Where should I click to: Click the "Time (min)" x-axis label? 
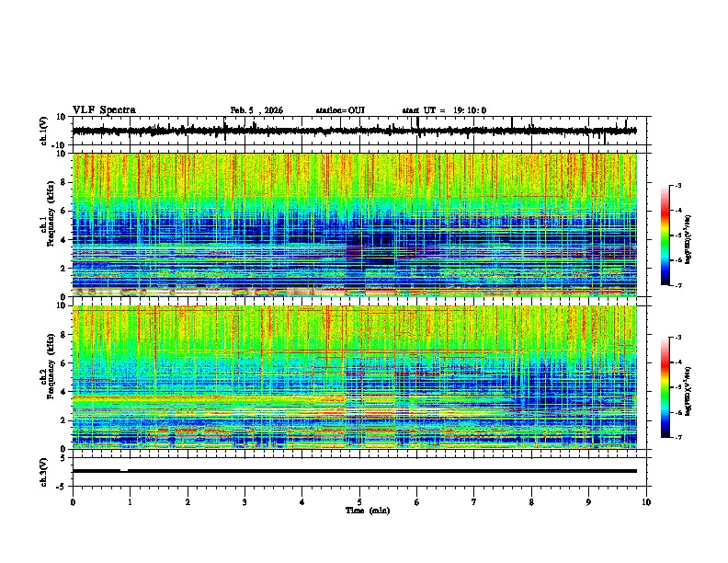[368, 511]
